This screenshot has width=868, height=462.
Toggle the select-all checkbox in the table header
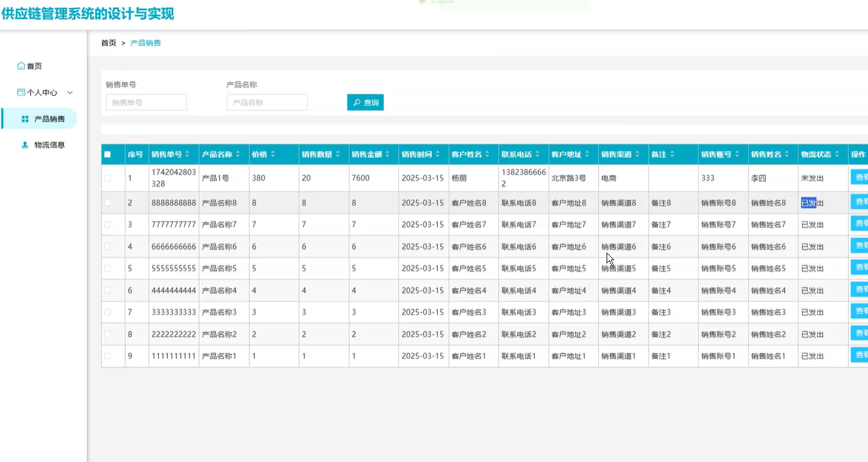(107, 154)
